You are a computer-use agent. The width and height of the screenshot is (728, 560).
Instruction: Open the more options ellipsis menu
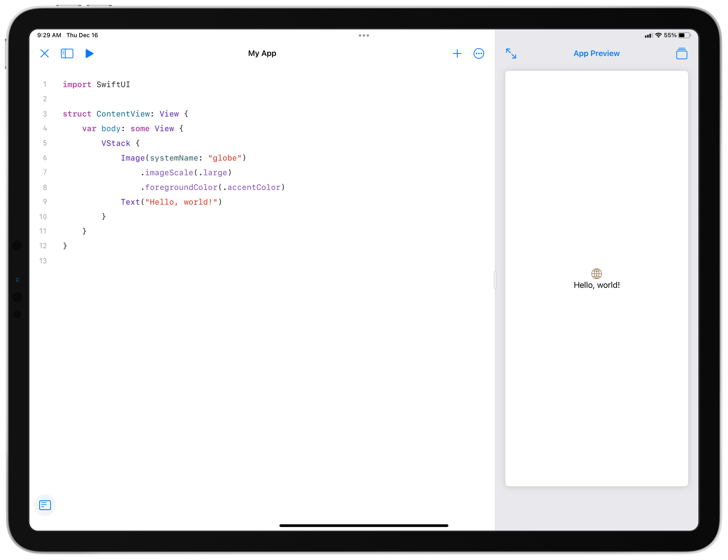[479, 54]
